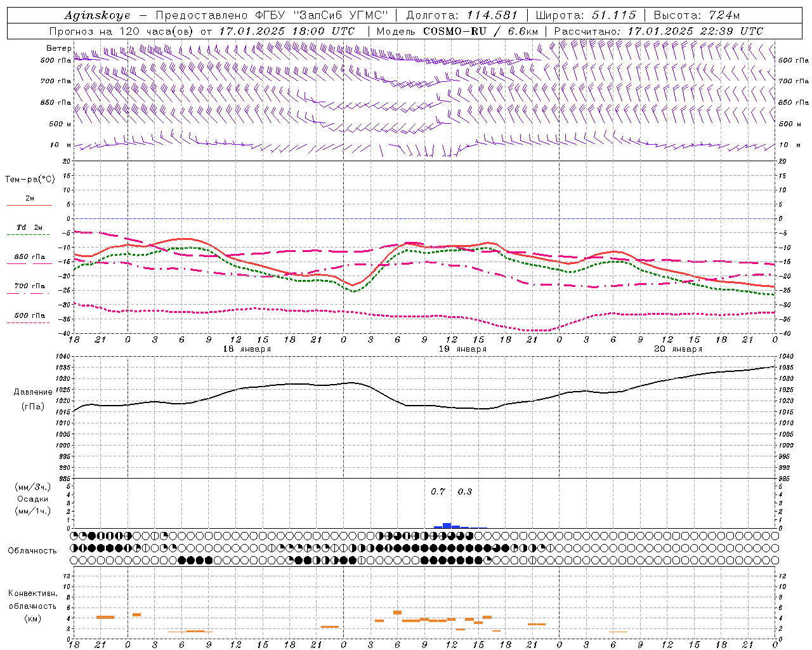Click the precipitation value 0.7
The height and width of the screenshot is (650, 812).
pyautogui.click(x=438, y=492)
